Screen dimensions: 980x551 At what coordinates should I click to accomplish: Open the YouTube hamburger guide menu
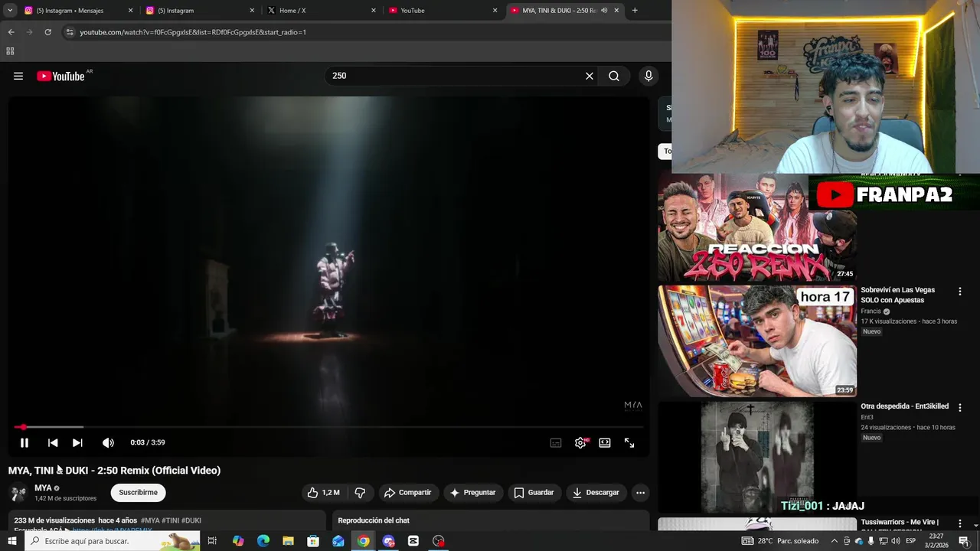pyautogui.click(x=18, y=76)
